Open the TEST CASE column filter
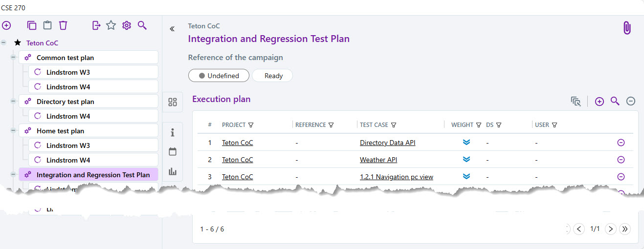This screenshot has height=249, width=644. click(x=394, y=125)
